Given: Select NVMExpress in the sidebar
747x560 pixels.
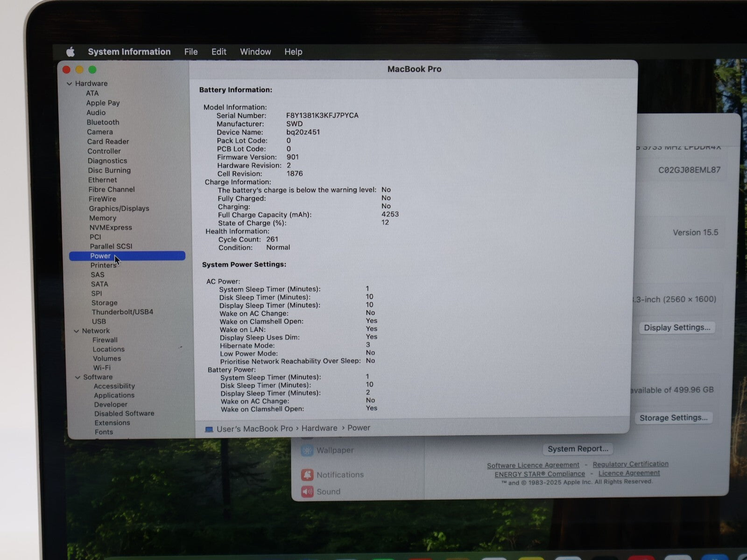Looking at the screenshot, I should (x=111, y=228).
